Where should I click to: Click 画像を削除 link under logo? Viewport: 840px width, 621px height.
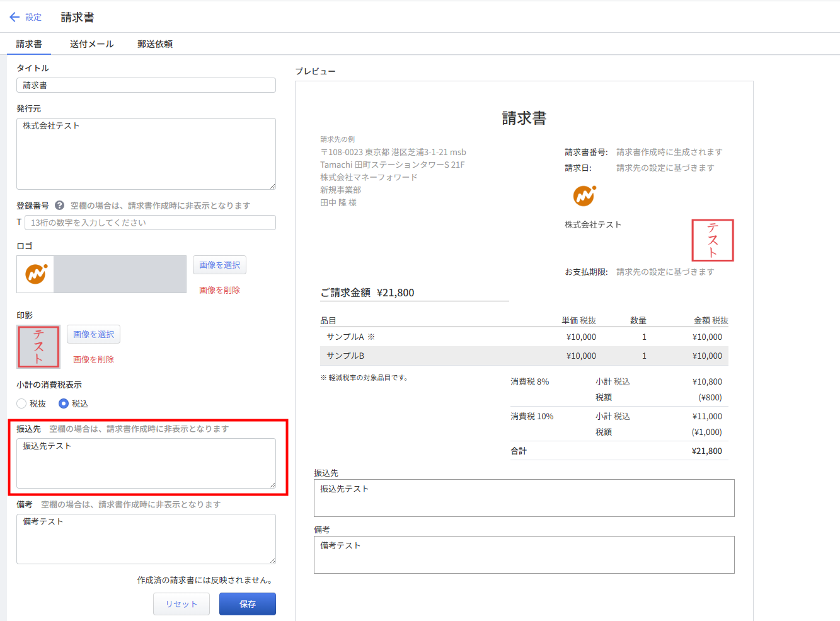[x=219, y=290]
